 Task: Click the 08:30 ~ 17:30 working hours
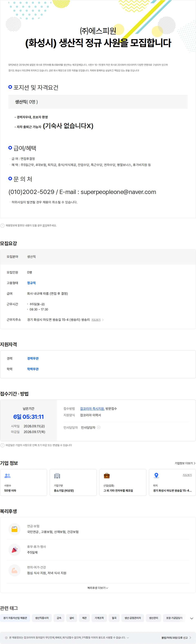click(x=39, y=309)
